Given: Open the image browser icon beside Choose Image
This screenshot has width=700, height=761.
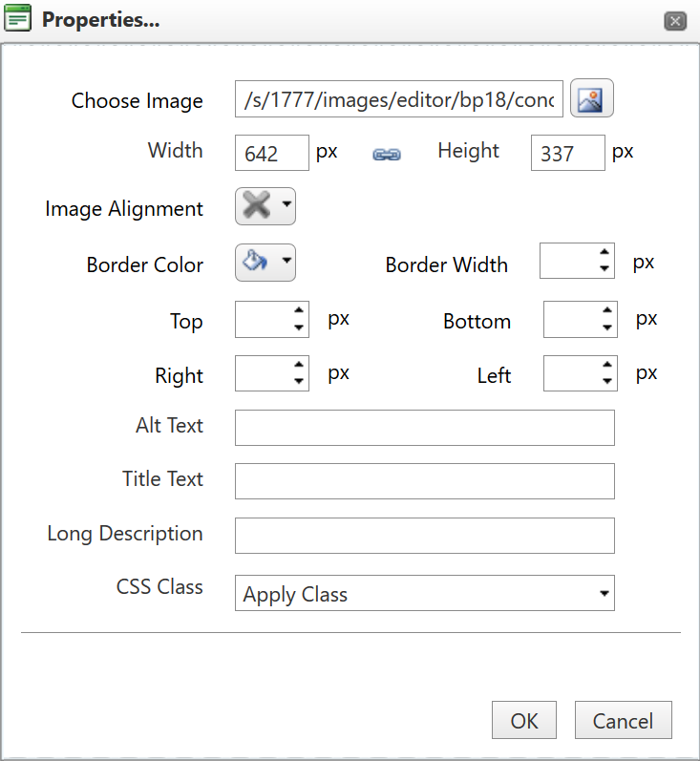Looking at the screenshot, I should click(x=591, y=98).
